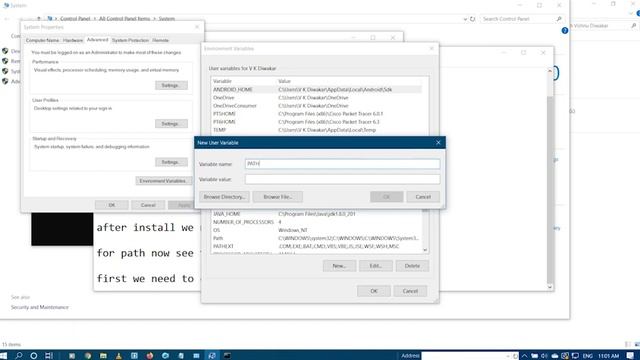This screenshot has height=360, width=640.
Task: Click the ENG language indicator
Action: 587,356
